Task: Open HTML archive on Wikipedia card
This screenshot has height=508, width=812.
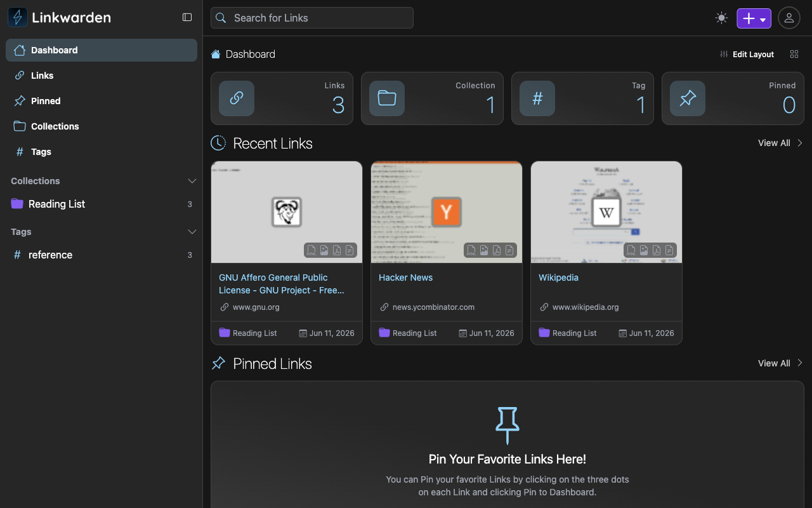Action: tap(631, 250)
